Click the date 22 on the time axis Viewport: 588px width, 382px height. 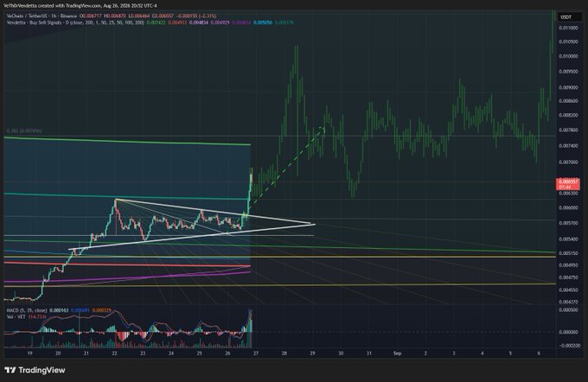tap(114, 353)
